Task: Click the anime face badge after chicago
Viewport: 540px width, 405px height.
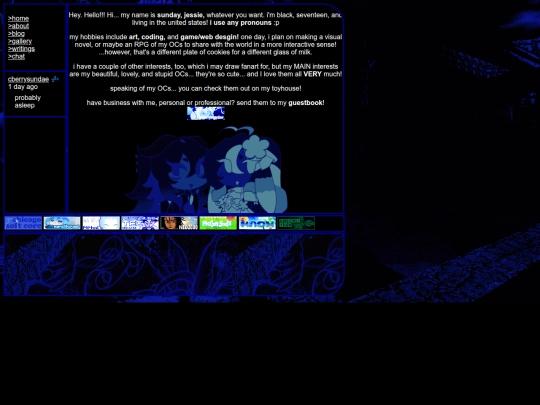Action: click(x=62, y=223)
